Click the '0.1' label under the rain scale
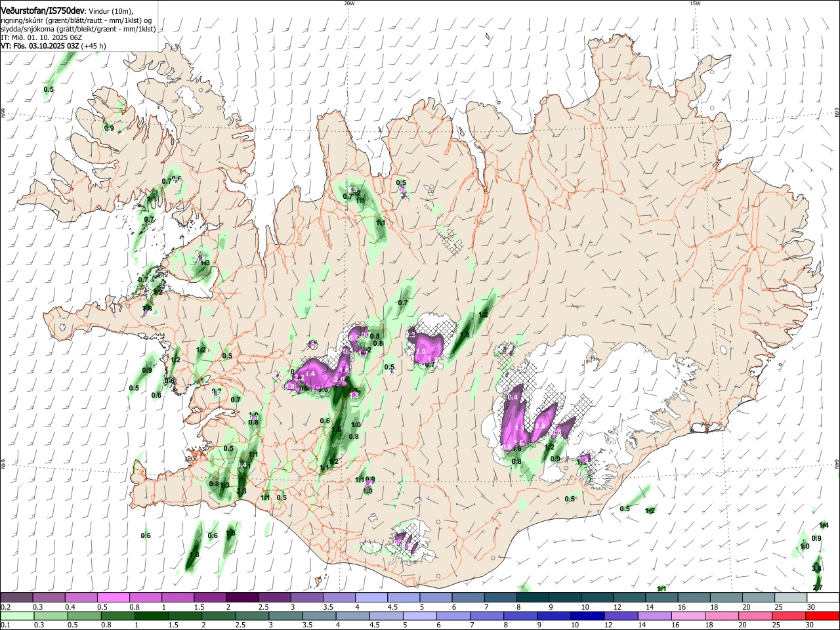This screenshot has height=630, width=840. click(x=5, y=626)
